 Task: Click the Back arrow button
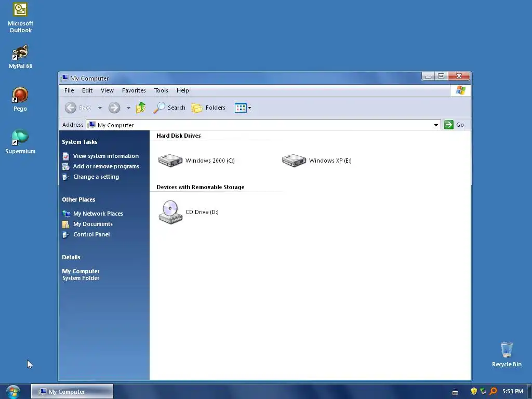pos(78,108)
